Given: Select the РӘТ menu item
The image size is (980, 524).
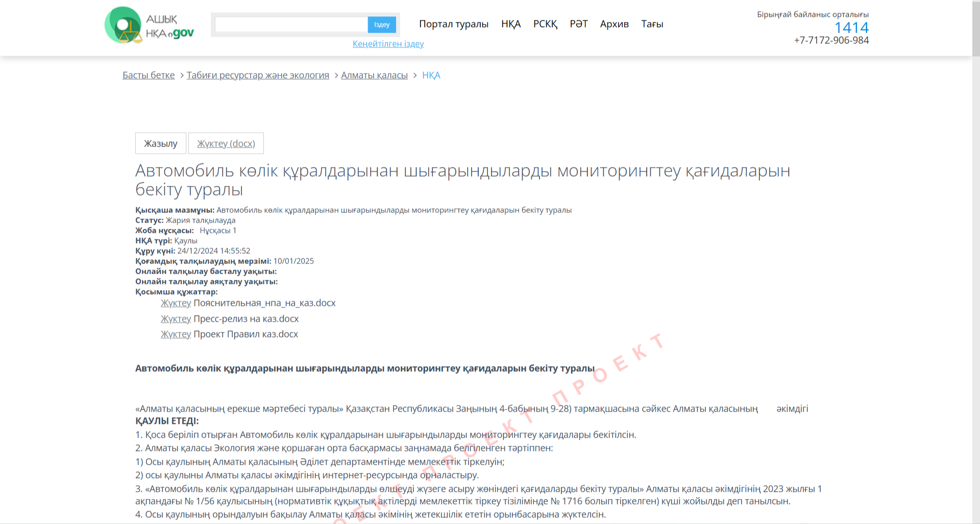Looking at the screenshot, I should tap(578, 24).
